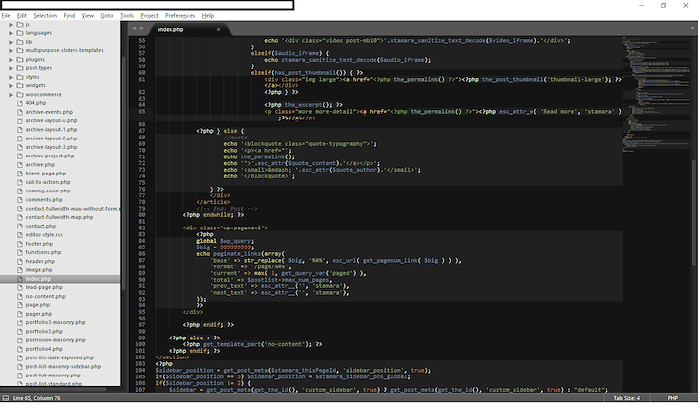Click the file icon beside no-content.php
The image size is (700, 416).
(x=20, y=296)
